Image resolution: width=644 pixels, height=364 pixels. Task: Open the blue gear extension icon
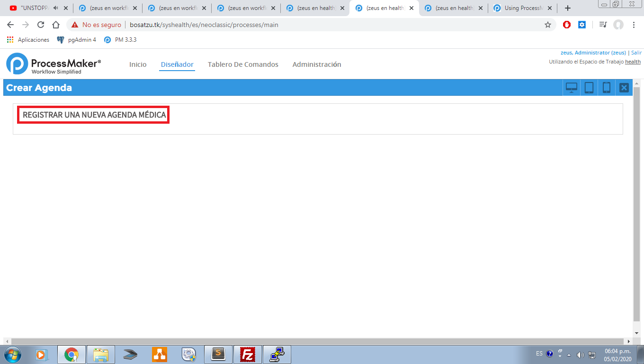582,25
